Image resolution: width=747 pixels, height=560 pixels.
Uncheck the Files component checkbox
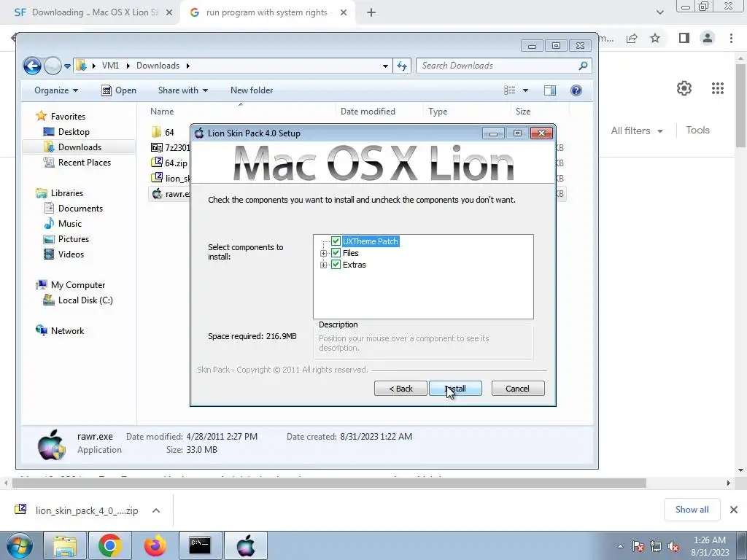click(336, 253)
